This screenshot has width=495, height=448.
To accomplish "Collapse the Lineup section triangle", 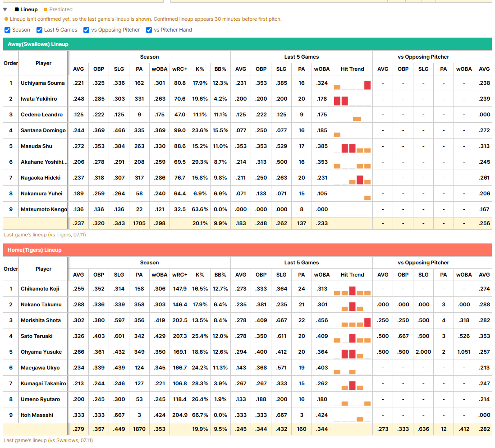I will point(5,9).
